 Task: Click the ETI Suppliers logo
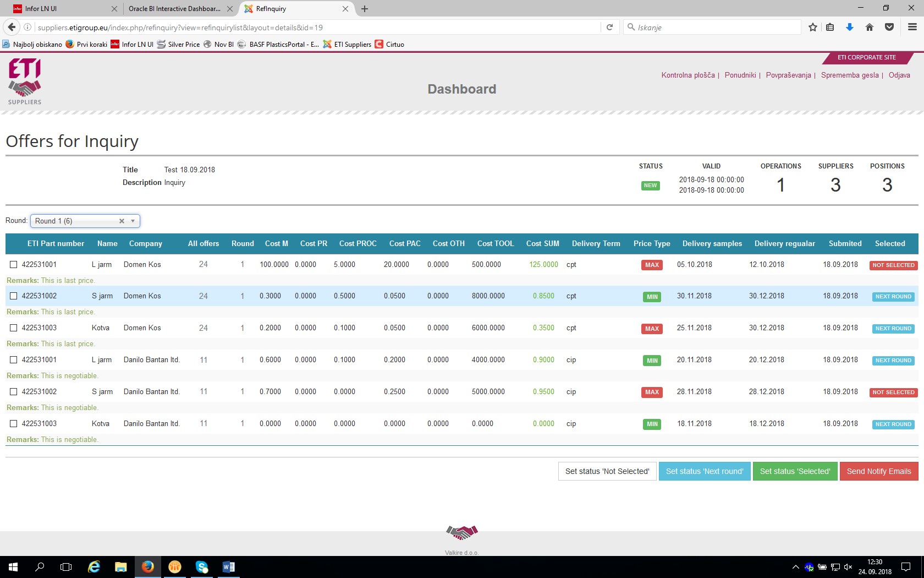[25, 81]
